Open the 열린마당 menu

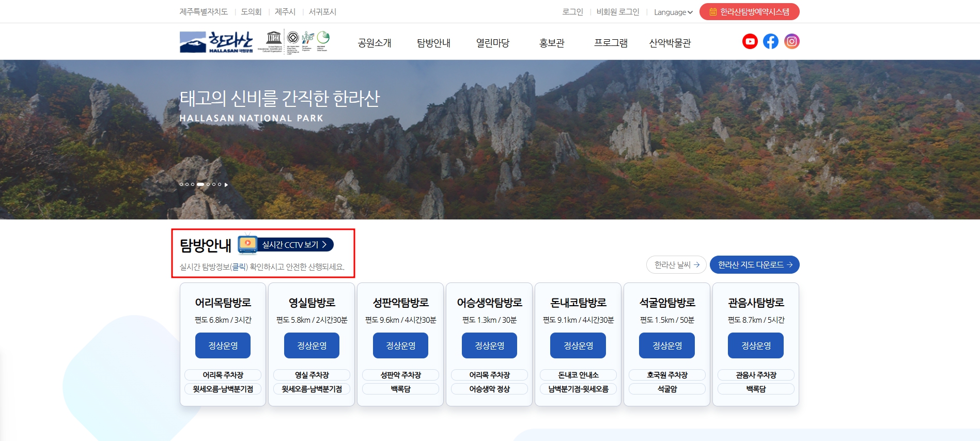(492, 43)
